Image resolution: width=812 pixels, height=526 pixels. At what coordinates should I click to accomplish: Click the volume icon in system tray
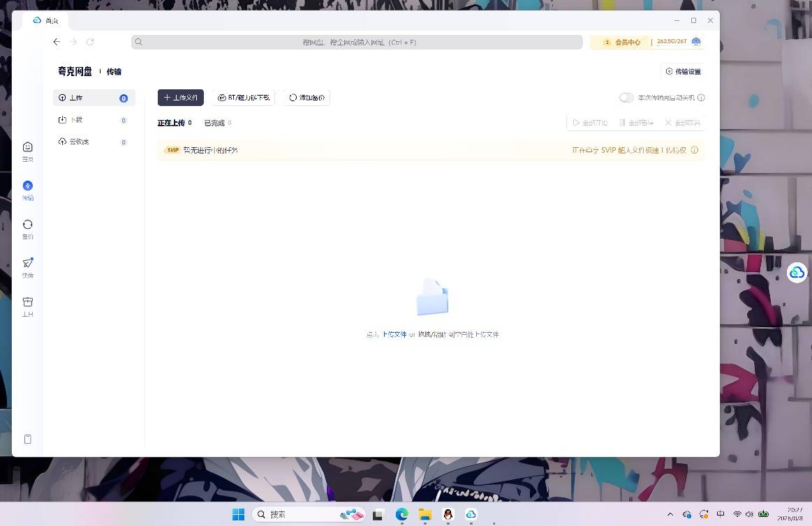coord(749,514)
